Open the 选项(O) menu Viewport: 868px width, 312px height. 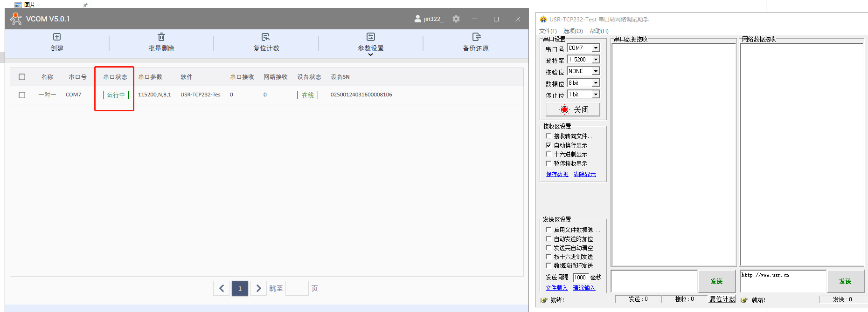[x=573, y=31]
